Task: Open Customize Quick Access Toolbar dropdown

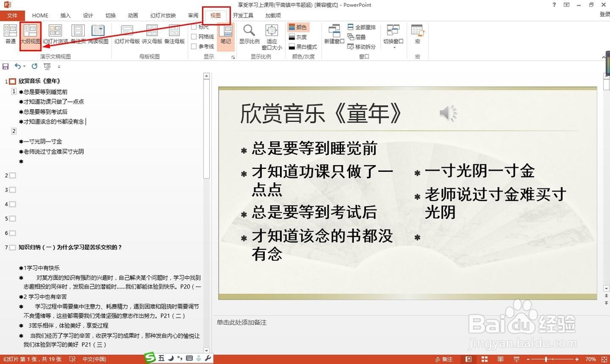Action: pos(59,67)
